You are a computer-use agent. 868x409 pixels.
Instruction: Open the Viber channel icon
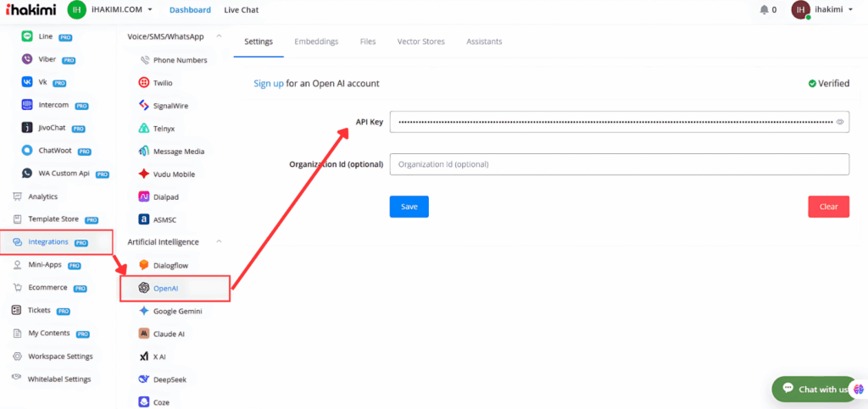27,60
